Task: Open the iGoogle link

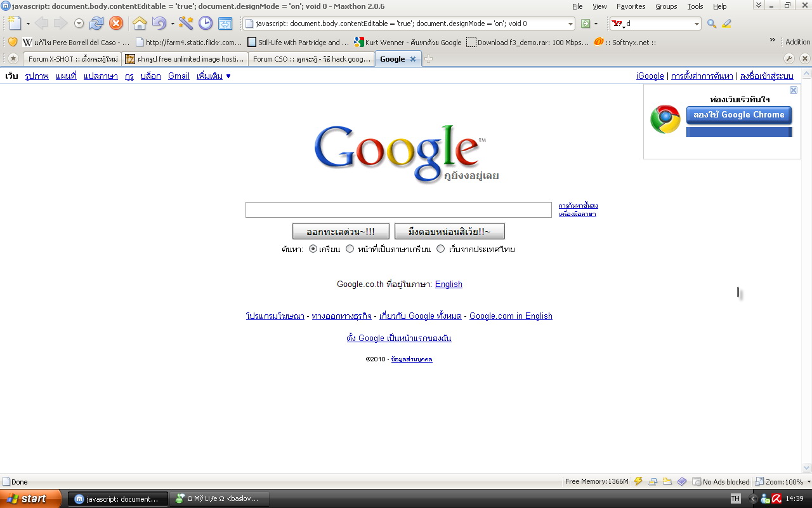Action: (650, 76)
